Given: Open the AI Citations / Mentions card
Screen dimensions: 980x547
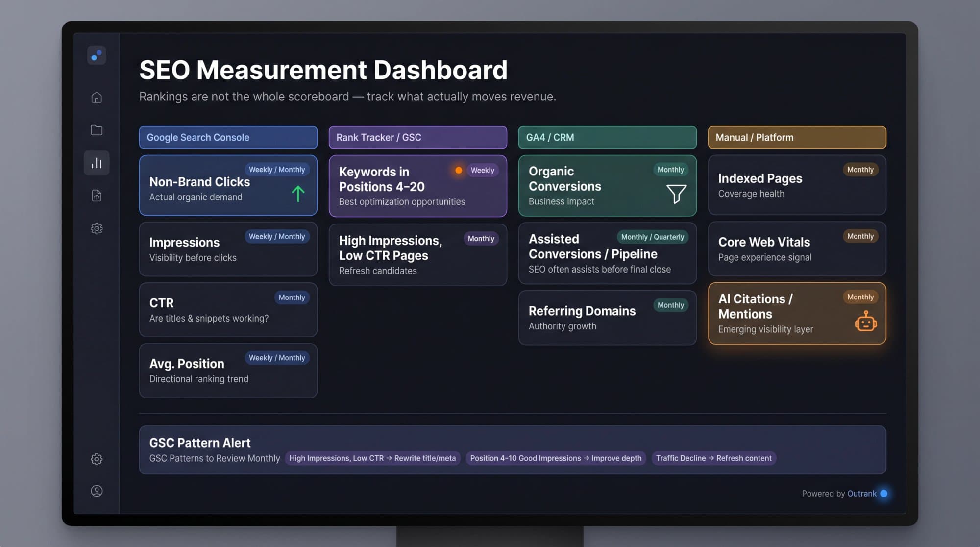Looking at the screenshot, I should pos(797,313).
